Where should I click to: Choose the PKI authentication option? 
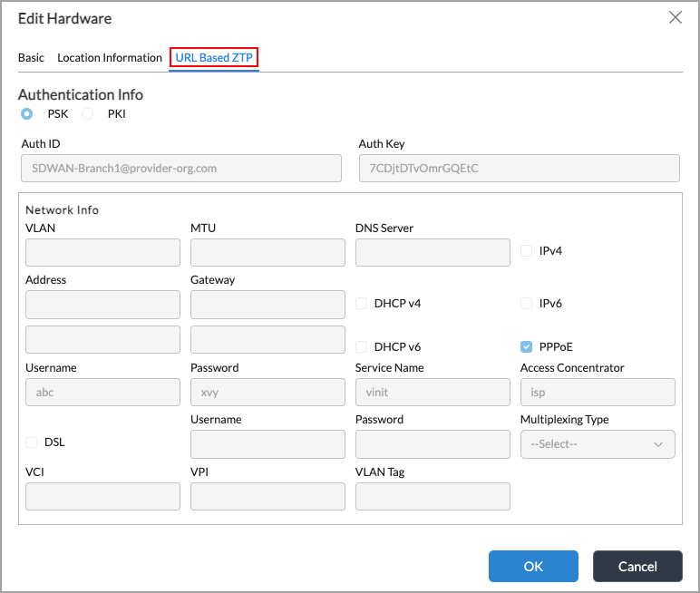[x=88, y=113]
